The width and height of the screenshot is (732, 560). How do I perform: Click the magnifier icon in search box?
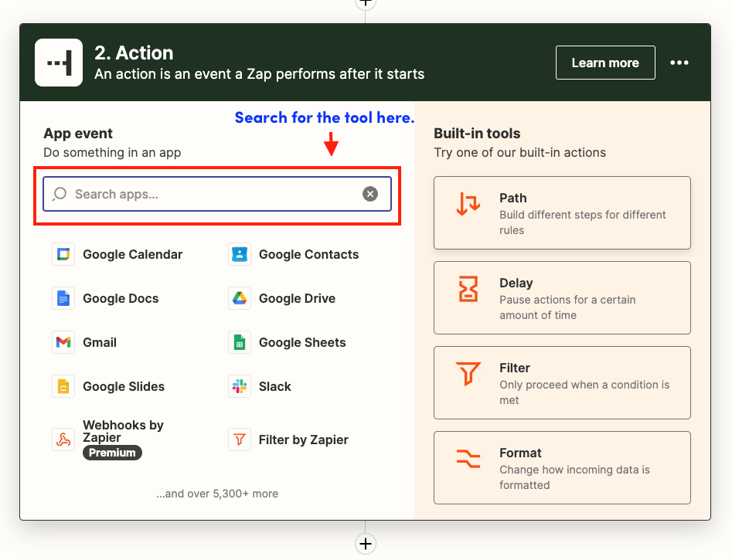60,194
